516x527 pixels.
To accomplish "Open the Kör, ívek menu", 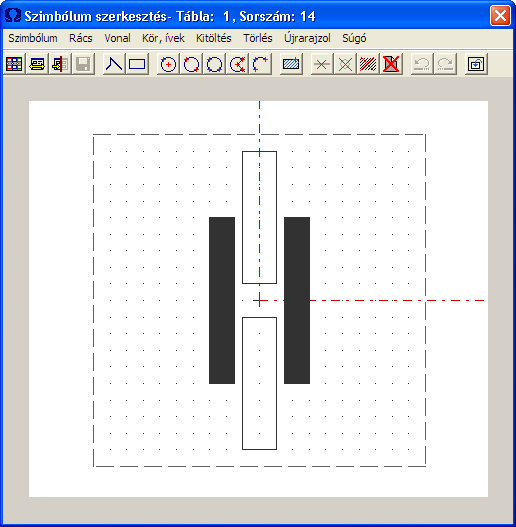I will tap(163, 38).
